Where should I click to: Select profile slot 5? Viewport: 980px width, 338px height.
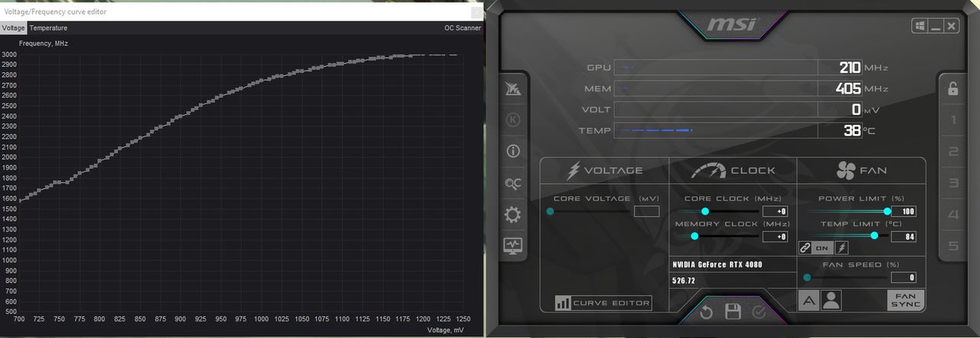[x=953, y=246]
